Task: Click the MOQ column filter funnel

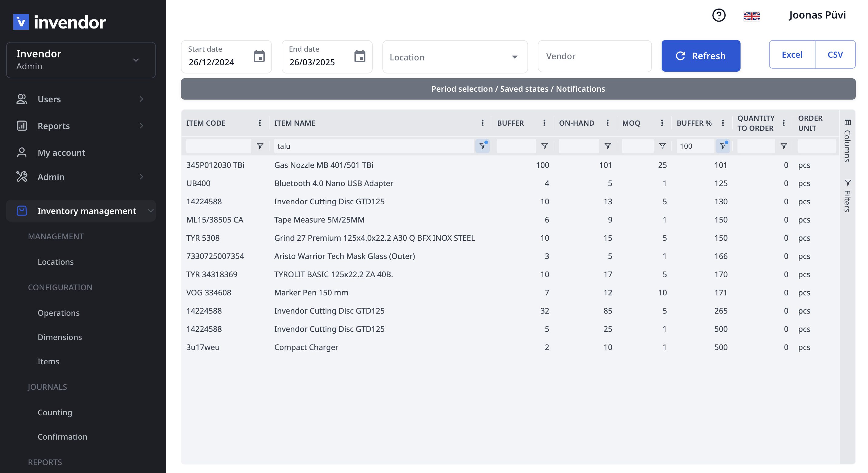Action: 662,146
